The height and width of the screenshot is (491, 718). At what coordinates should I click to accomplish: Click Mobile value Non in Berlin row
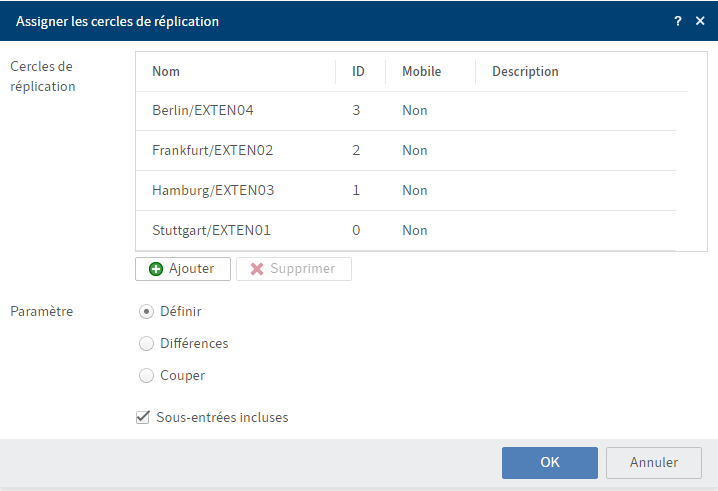pos(415,110)
